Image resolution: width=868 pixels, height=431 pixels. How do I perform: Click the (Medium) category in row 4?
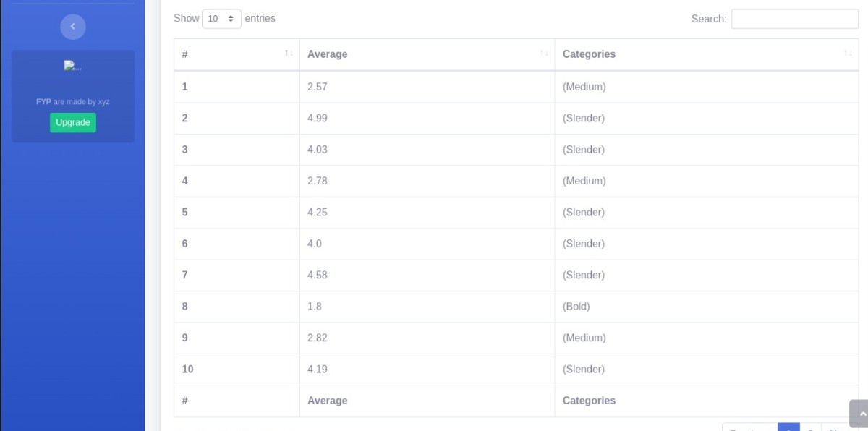pos(584,181)
